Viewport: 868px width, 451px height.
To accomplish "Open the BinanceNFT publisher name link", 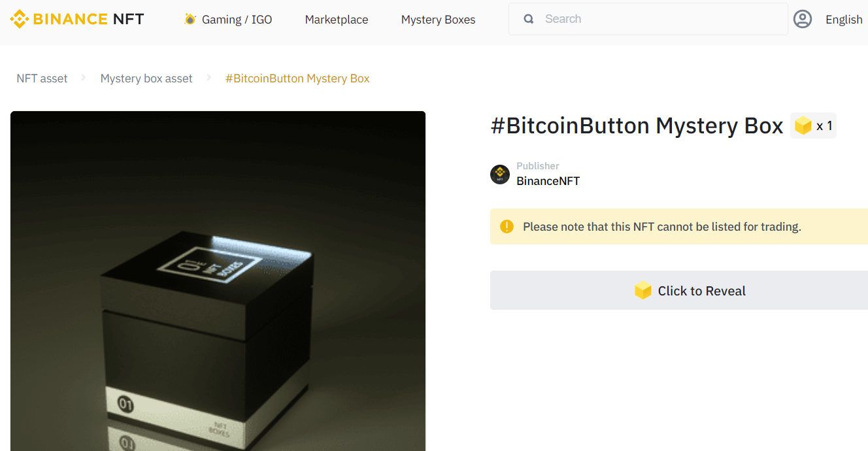I will [x=548, y=181].
